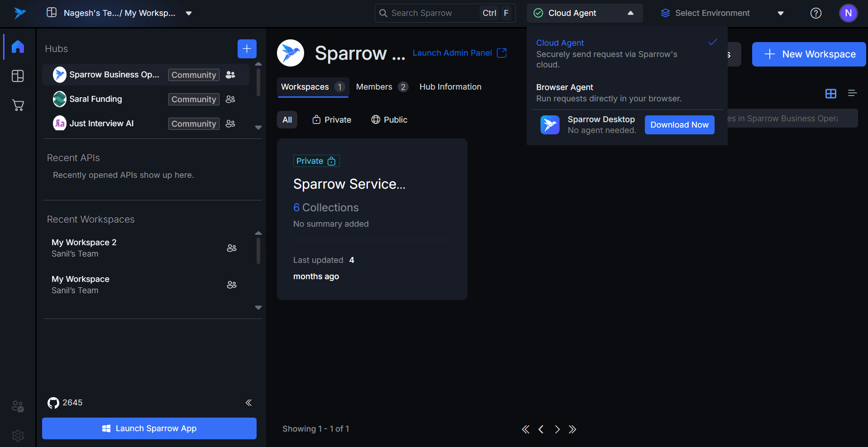Image resolution: width=868 pixels, height=447 pixels.
Task: Add a new hub with the plus icon
Action: (247, 48)
